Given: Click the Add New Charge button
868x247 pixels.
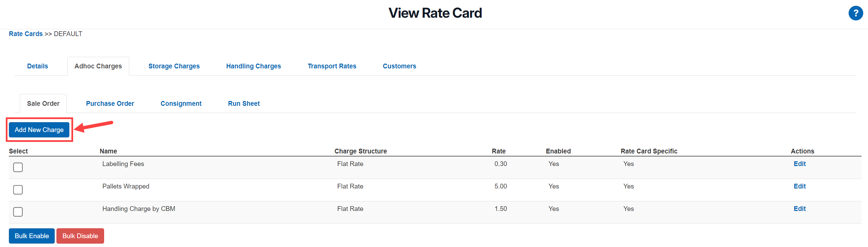Looking at the screenshot, I should click(39, 130).
